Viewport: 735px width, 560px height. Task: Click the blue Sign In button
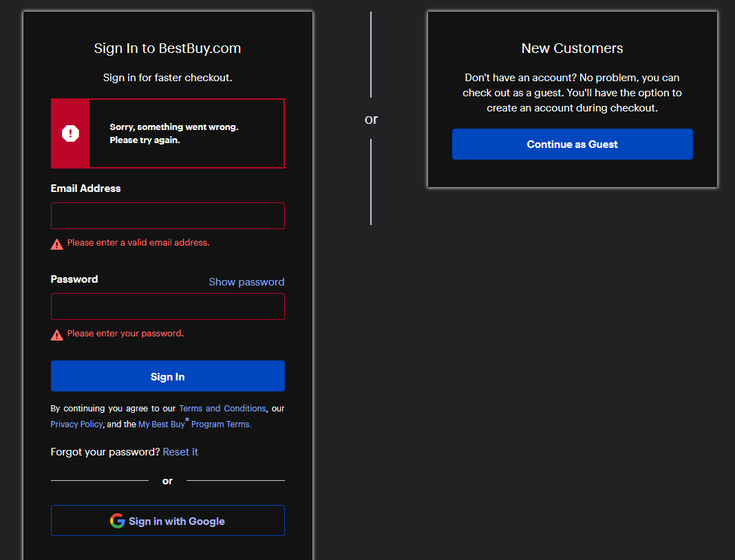(x=168, y=376)
